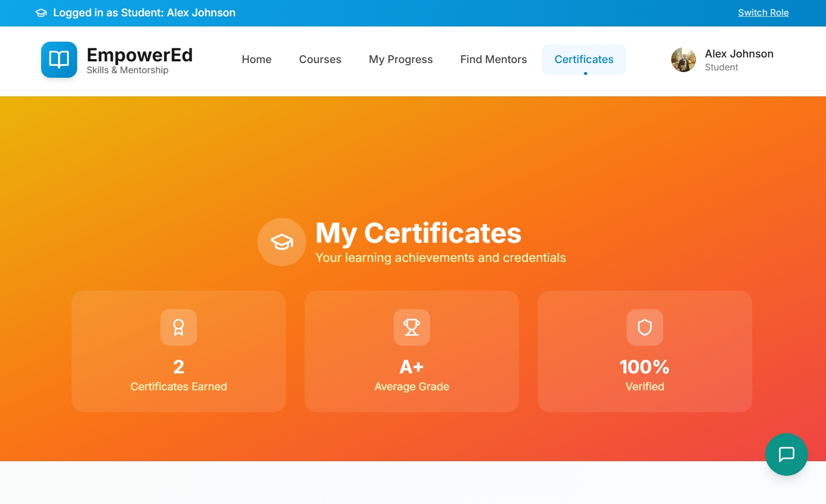The image size is (826, 504).
Task: Click "Your learning achievements and credentials" subtitle
Action: [x=441, y=257]
